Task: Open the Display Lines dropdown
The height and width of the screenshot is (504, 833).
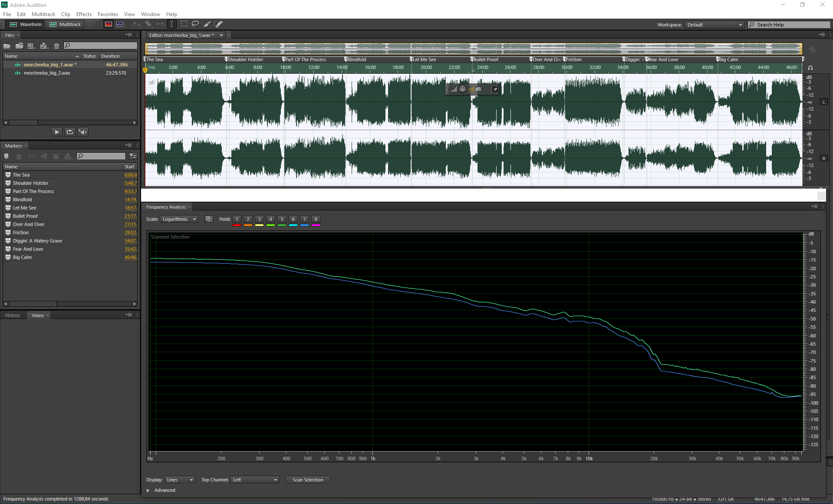Action: click(x=179, y=480)
